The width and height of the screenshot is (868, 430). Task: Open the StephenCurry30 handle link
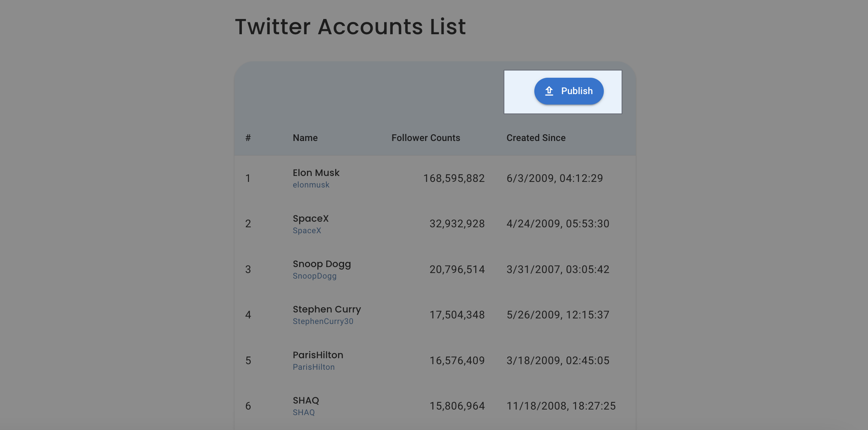tap(323, 321)
